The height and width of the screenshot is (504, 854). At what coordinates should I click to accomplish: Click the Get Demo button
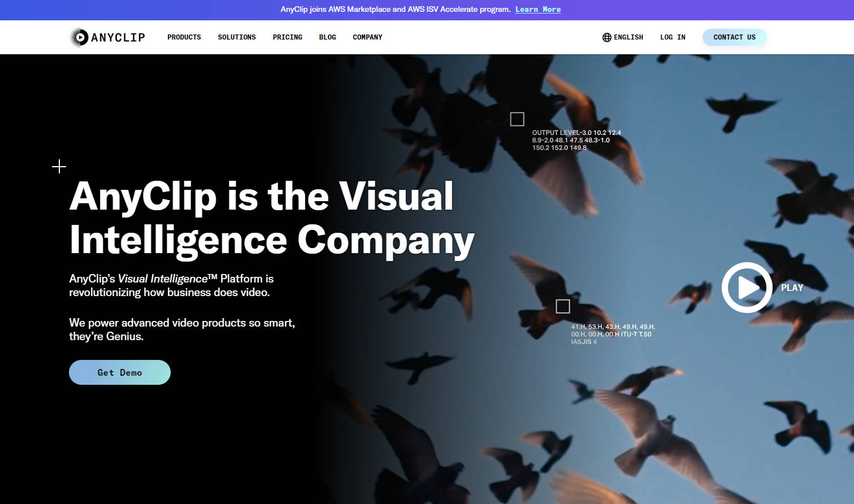click(120, 372)
